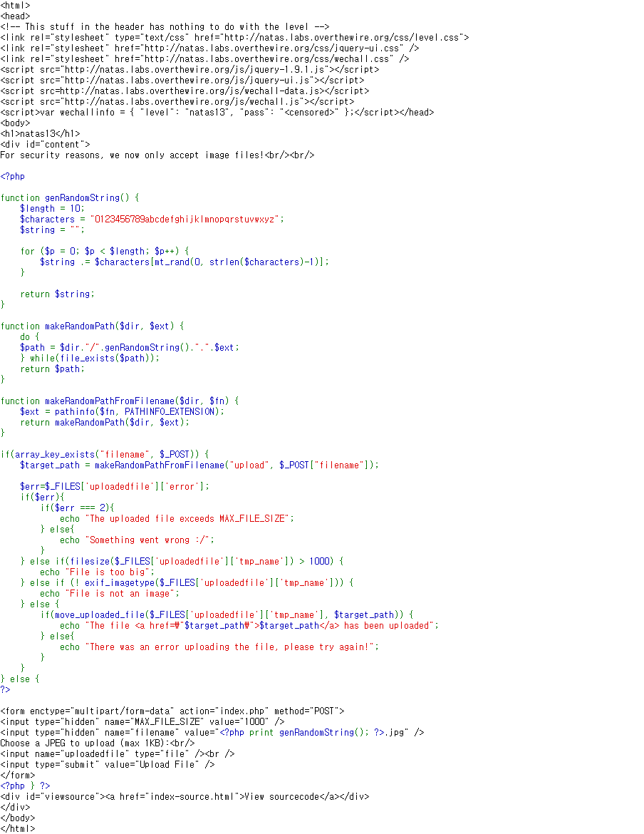This screenshot has height=834, width=644.
Task: Click the uploadedfile file input line
Action: coord(118,753)
